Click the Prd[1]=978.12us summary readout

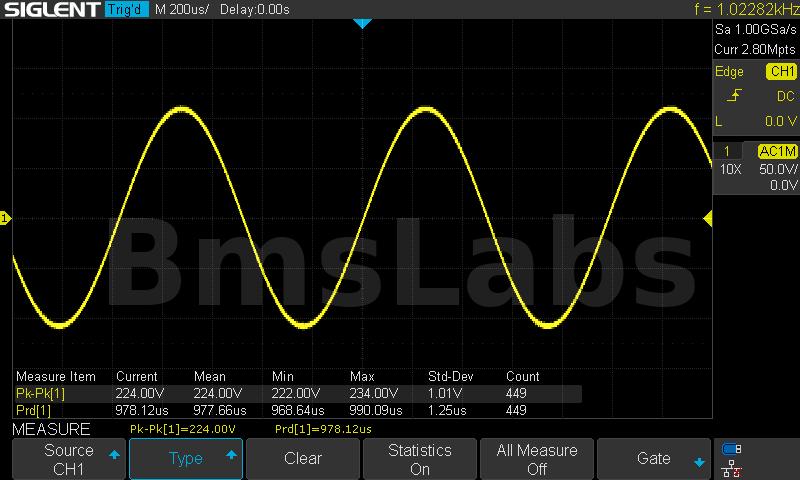point(323,429)
